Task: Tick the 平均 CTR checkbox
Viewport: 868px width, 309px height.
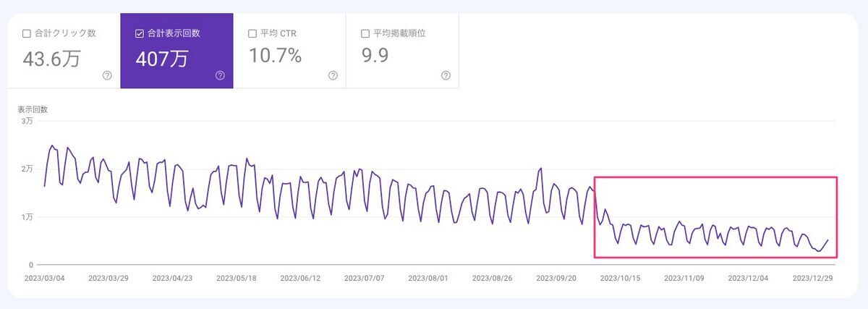Action: (252, 33)
